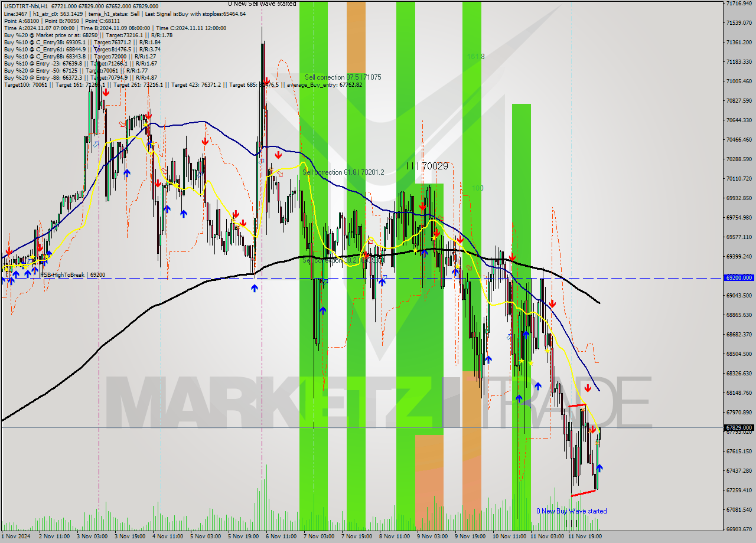The image size is (756, 543).
Task: Click the 66903.670 price axis value
Action: [x=739, y=529]
